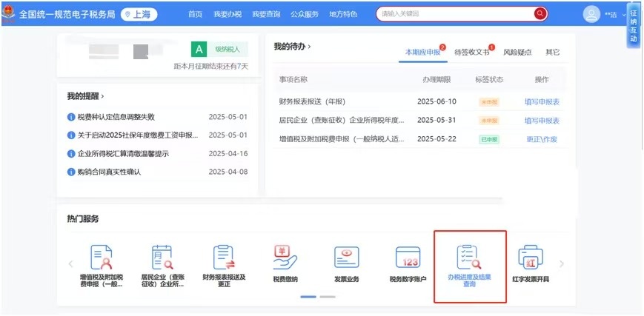This screenshot has height=316, width=644.
Task: Open the 发票业务 icon
Action: [346, 259]
